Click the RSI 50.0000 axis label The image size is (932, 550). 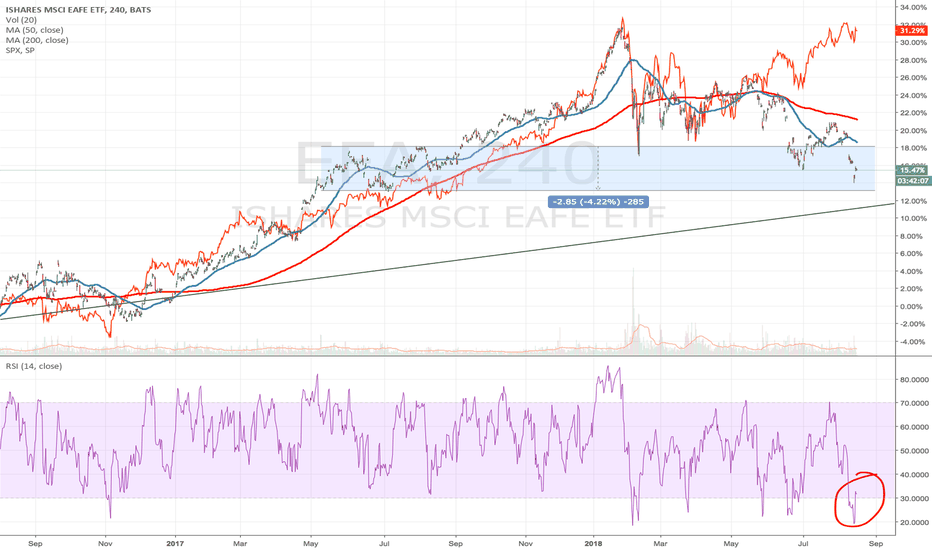(914, 451)
